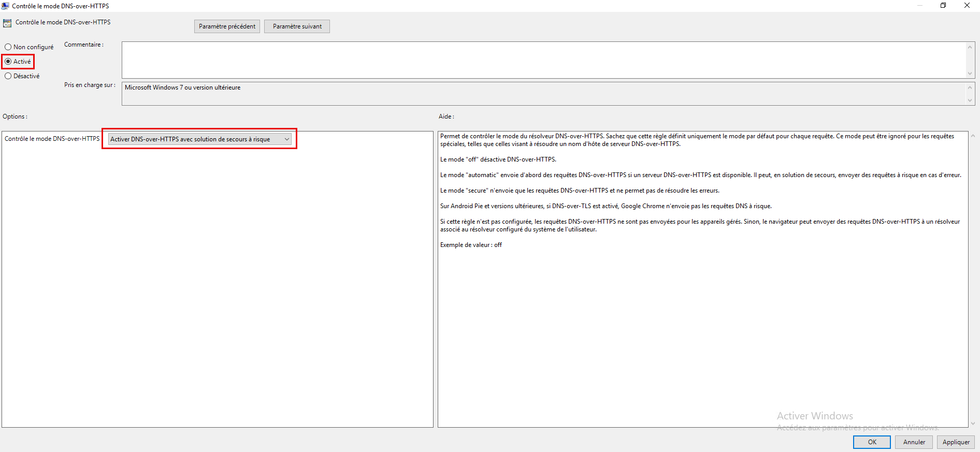
Task: Click scroll up arrow of supported-on box
Action: (x=970, y=87)
